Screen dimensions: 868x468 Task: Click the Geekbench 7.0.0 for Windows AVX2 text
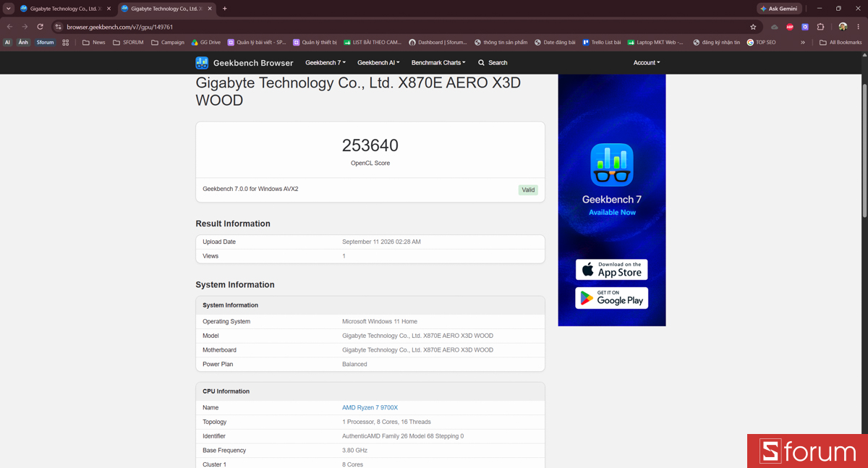(250, 190)
